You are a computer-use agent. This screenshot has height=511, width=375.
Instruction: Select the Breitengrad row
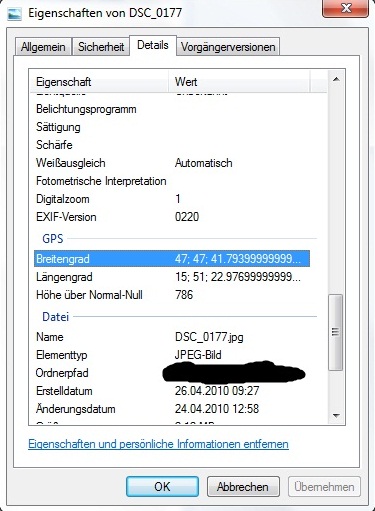click(x=172, y=259)
